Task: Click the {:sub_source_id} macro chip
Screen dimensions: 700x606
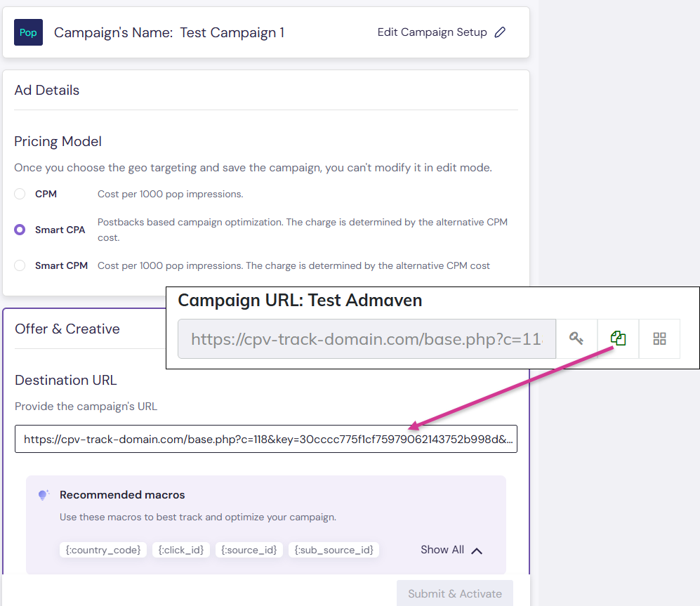Action: pyautogui.click(x=334, y=550)
